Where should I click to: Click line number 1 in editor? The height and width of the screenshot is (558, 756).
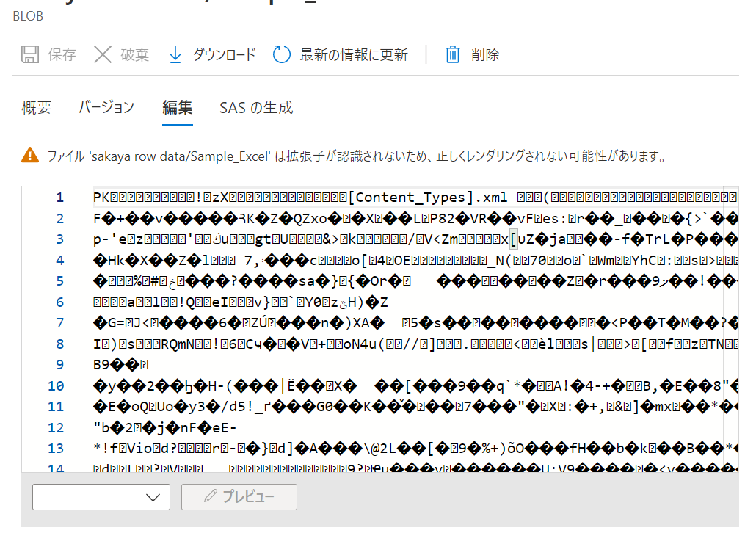(59, 198)
